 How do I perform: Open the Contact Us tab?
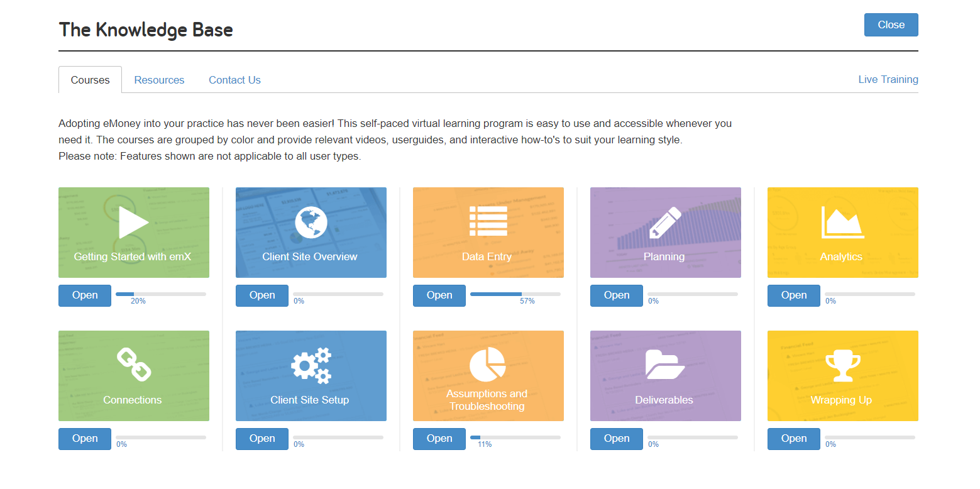(x=234, y=80)
